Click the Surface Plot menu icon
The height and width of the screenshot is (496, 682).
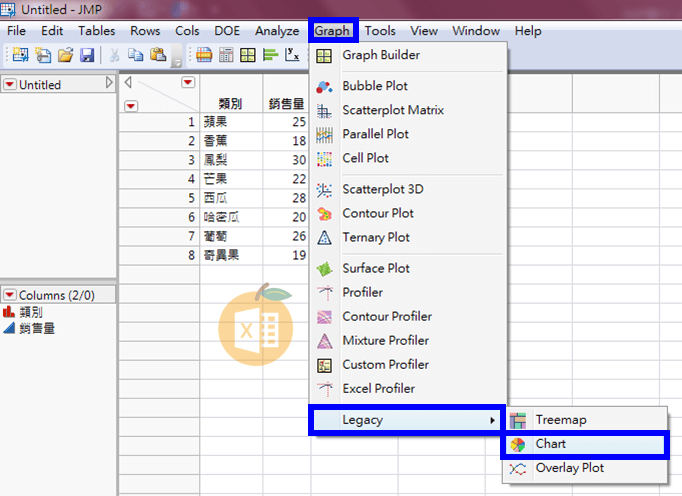[x=324, y=269]
